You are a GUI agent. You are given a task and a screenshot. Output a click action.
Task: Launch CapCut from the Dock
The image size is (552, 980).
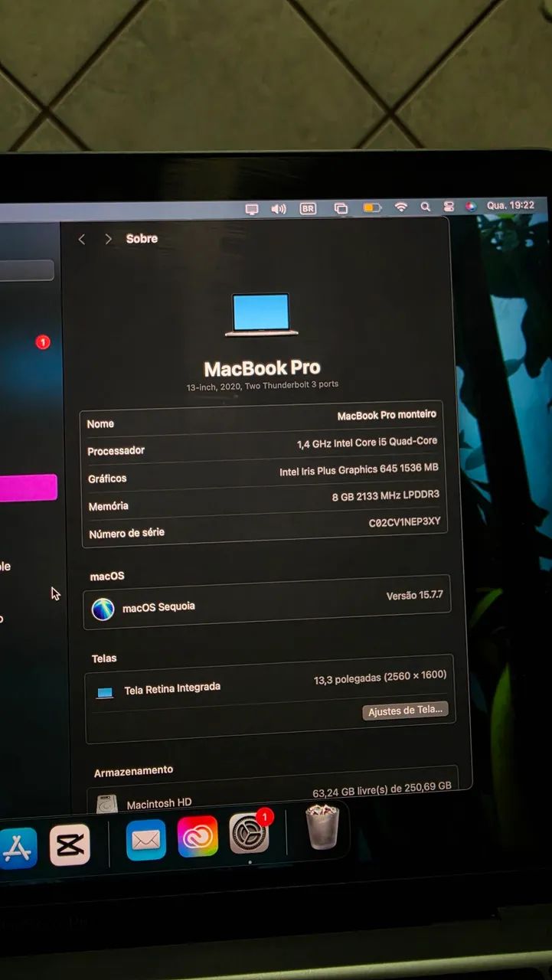point(70,845)
